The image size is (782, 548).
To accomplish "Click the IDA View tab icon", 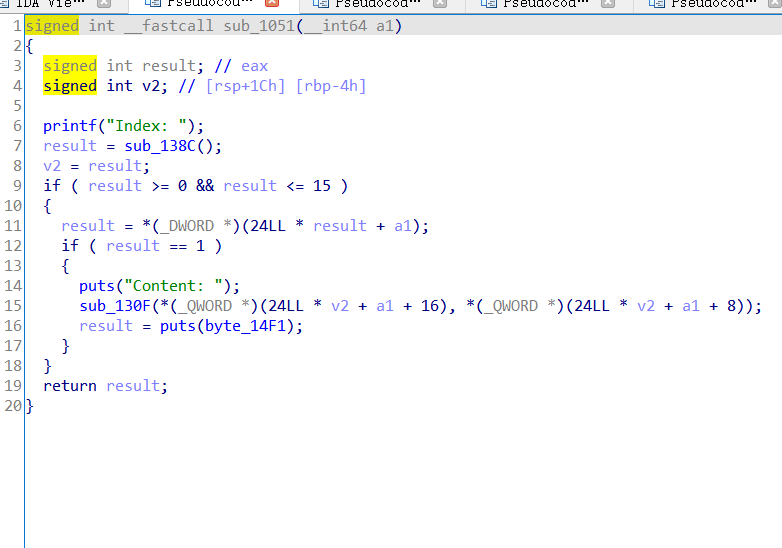I will [6, 4].
